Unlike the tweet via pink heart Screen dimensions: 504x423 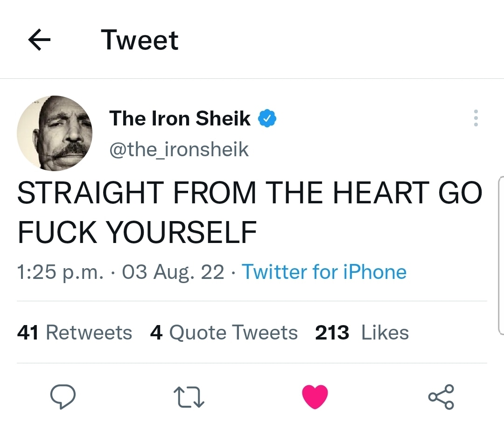point(315,396)
